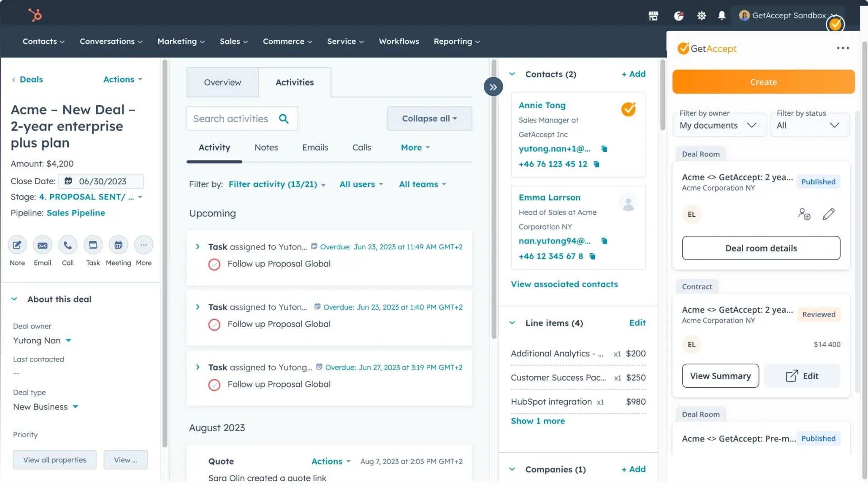Click the Task action icon
The height and width of the screenshot is (488, 868).
point(93,245)
